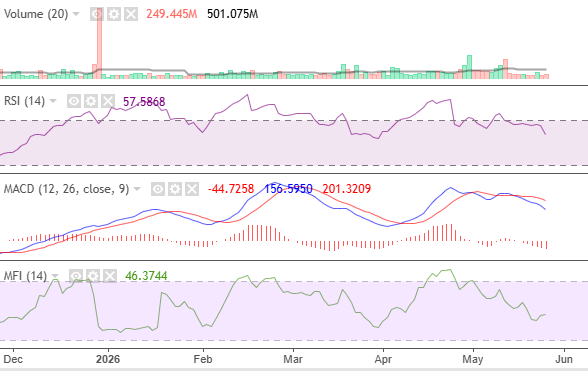Expand the MFI (14) dropdown arrow
588x375 pixels.
click(55, 276)
